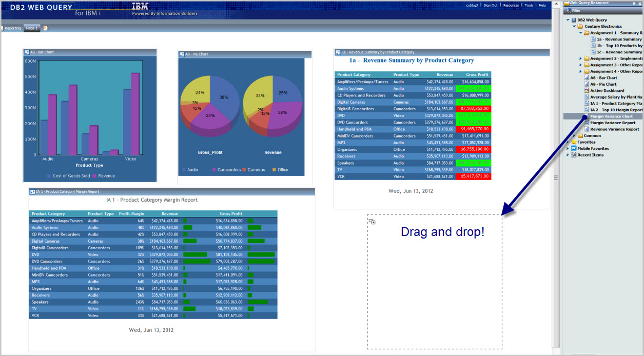Select Margin Variance Report in the tree

(613, 123)
